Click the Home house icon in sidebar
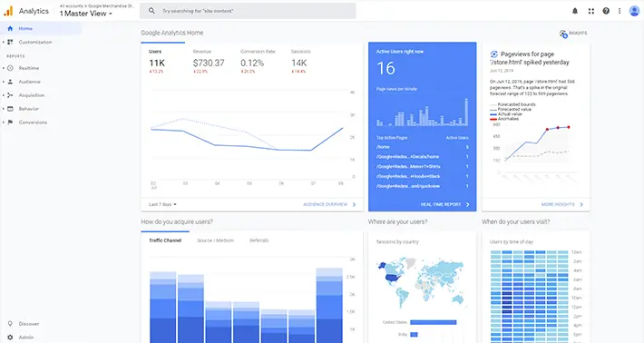This screenshot has height=343, width=644. click(10, 28)
